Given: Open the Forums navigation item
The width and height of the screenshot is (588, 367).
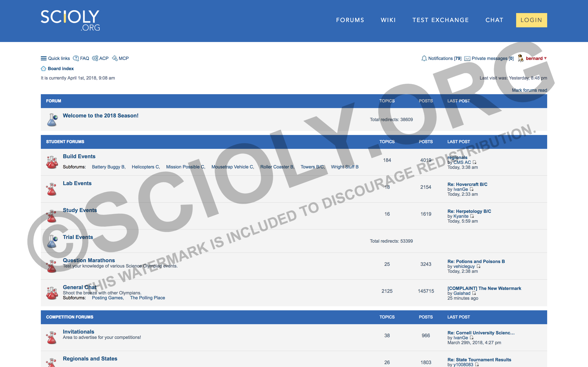Looking at the screenshot, I should tap(350, 20).
